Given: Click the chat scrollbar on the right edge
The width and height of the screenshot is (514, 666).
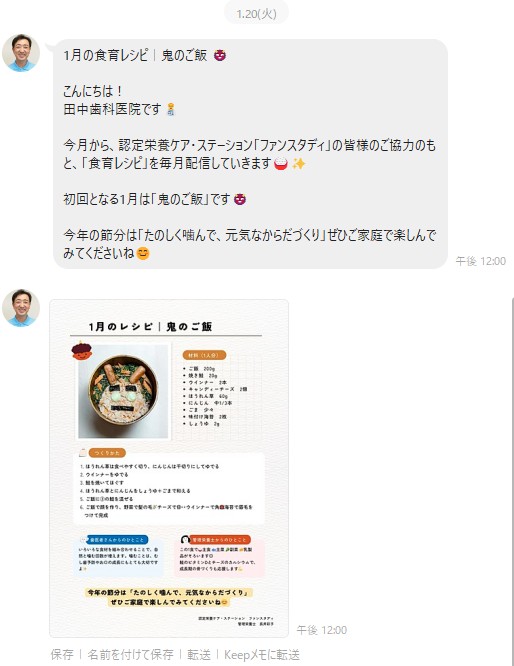Looking at the screenshot, I should click(512, 480).
